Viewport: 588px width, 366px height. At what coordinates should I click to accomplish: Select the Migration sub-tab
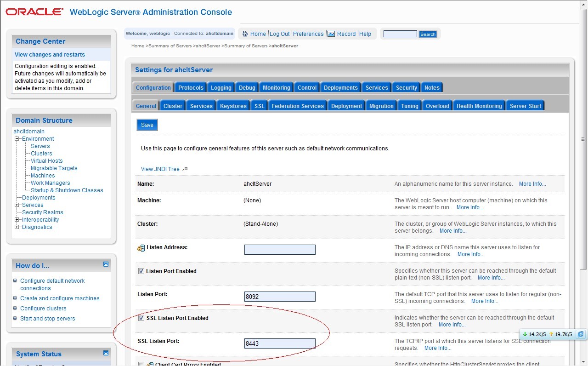tap(381, 106)
